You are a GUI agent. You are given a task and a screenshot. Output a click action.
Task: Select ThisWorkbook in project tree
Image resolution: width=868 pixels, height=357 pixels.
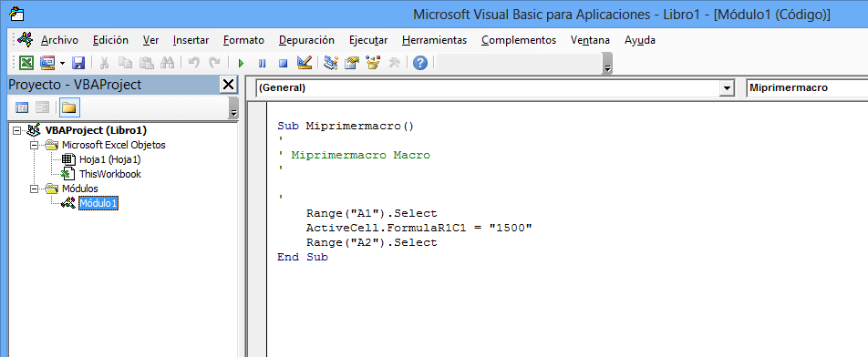click(110, 174)
